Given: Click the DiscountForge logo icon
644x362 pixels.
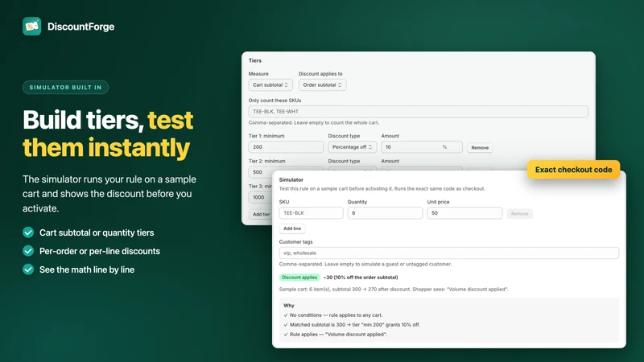Looking at the screenshot, I should [x=31, y=27].
